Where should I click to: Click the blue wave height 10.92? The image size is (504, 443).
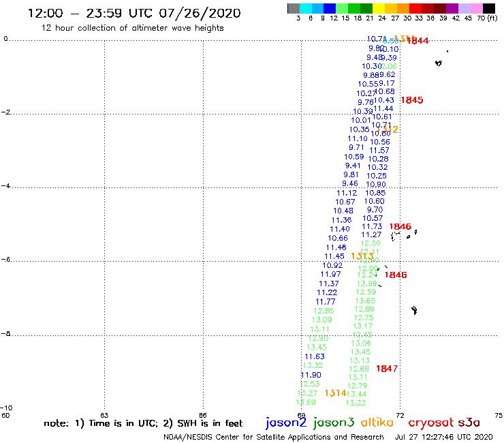pos(332,265)
